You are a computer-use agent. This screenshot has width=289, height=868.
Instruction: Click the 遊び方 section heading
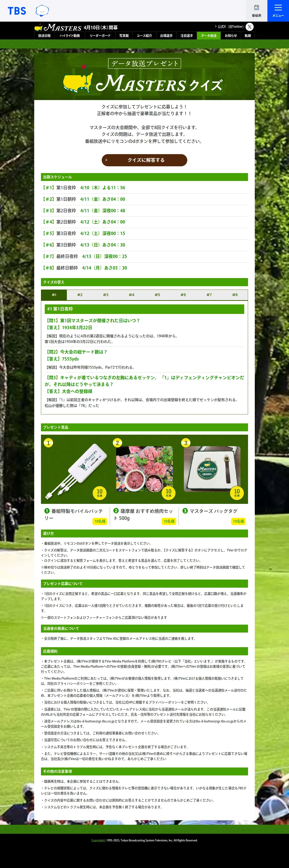point(144,533)
